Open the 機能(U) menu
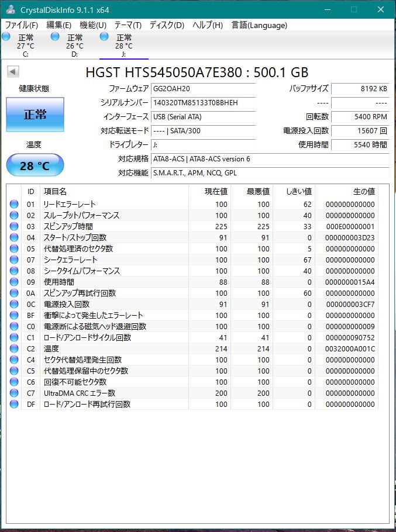 click(x=93, y=25)
